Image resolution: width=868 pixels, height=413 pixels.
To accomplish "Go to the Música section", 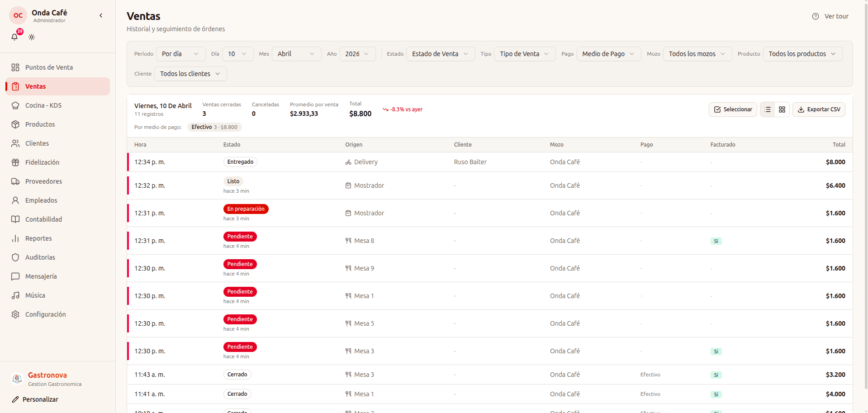I will click(x=35, y=295).
